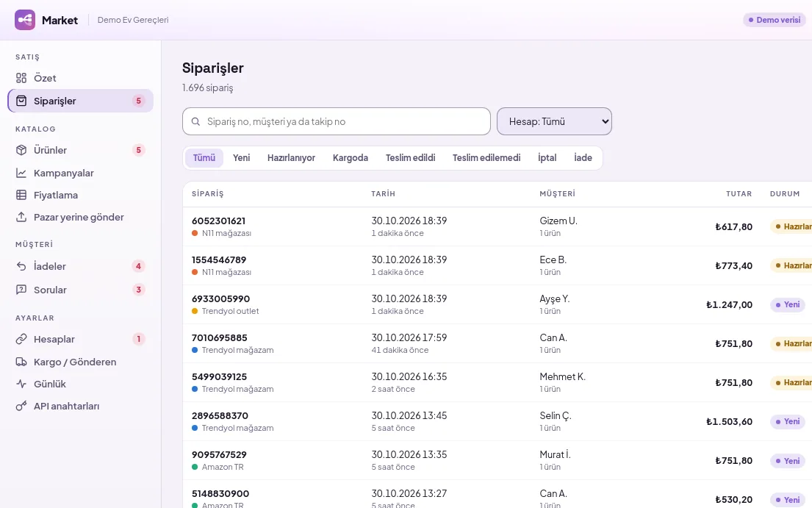
Task: Open order 1554546789
Action: point(219,260)
